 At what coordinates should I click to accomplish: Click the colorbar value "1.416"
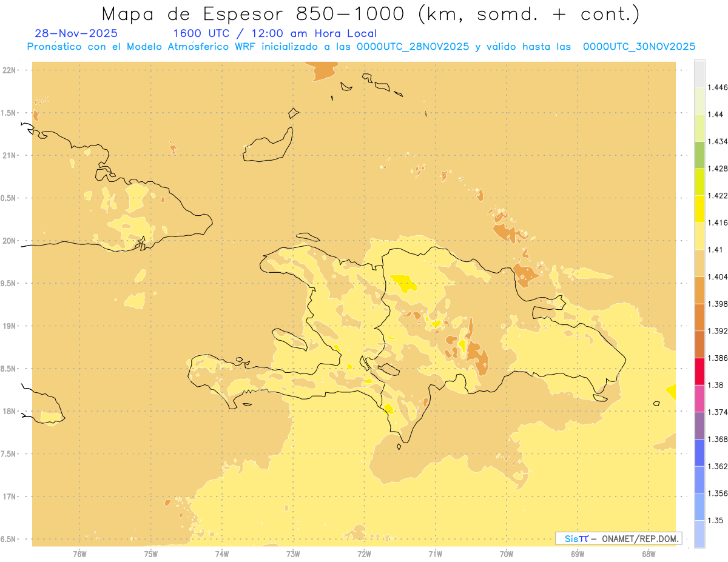tap(718, 222)
